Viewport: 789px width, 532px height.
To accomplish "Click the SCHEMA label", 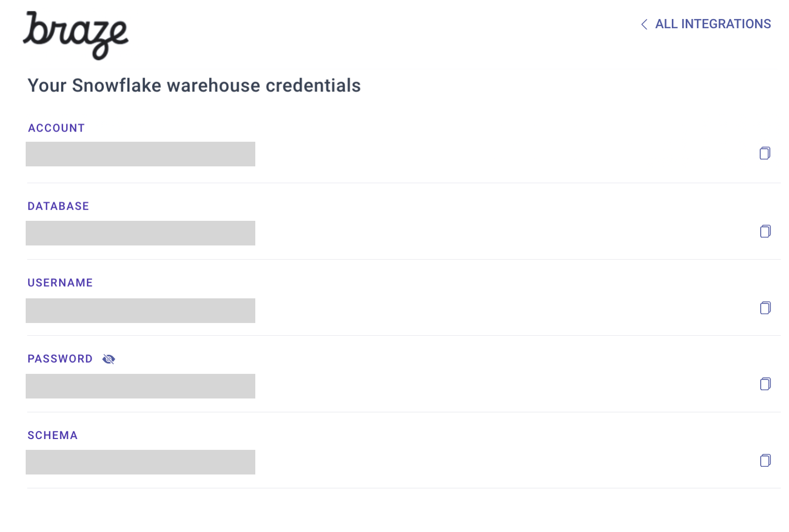I will pos(52,435).
